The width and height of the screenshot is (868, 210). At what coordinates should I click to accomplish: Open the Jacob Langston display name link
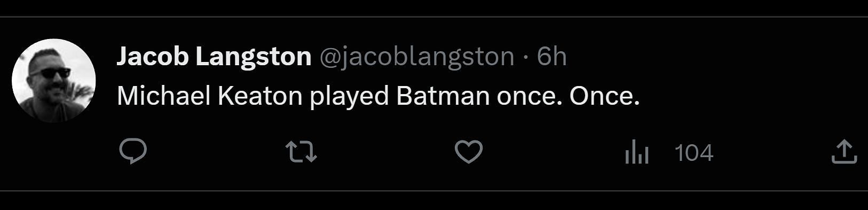coord(214,57)
